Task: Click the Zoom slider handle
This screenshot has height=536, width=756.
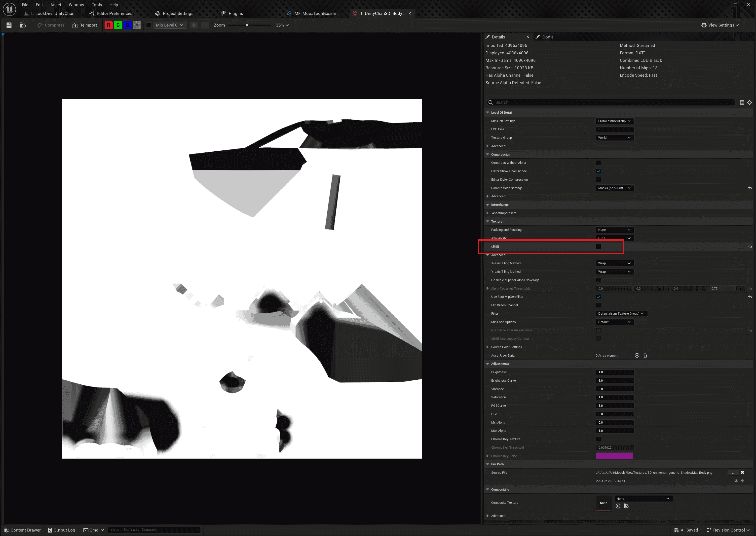Action: [x=247, y=25]
